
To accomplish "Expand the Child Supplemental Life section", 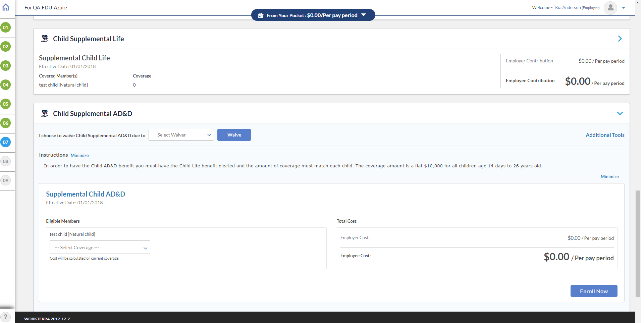I will pyautogui.click(x=620, y=39).
